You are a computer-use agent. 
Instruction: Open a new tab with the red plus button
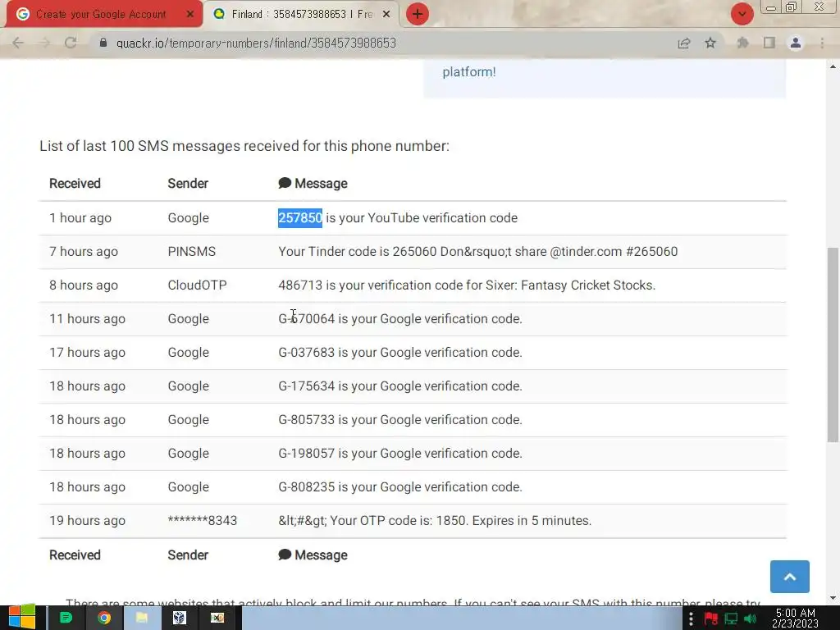pyautogui.click(x=418, y=14)
